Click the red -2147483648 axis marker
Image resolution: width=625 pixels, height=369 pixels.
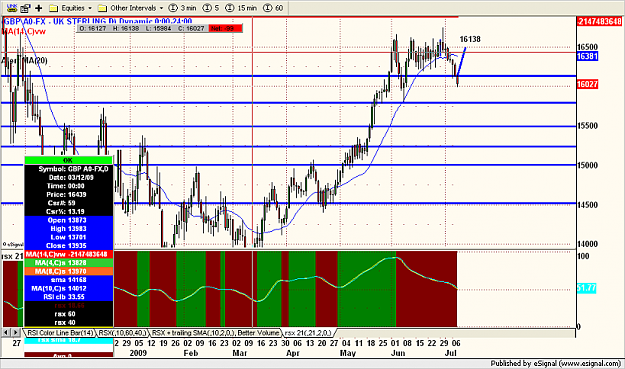pos(599,21)
